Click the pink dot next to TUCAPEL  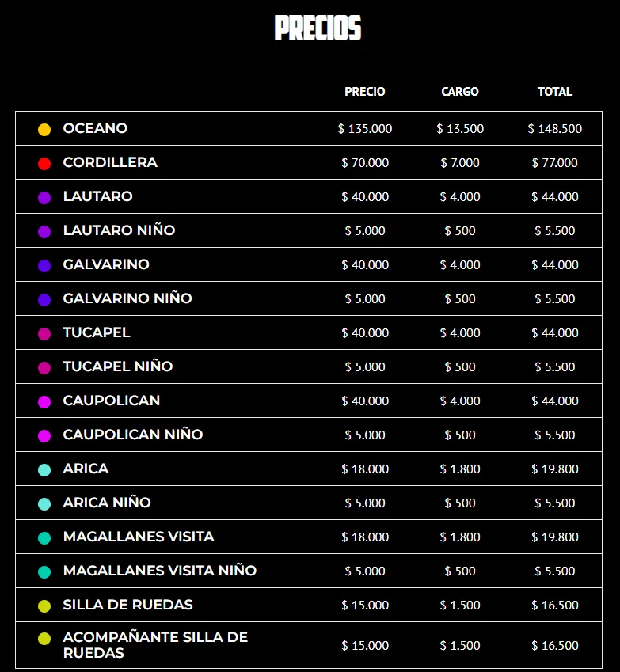pos(44,333)
